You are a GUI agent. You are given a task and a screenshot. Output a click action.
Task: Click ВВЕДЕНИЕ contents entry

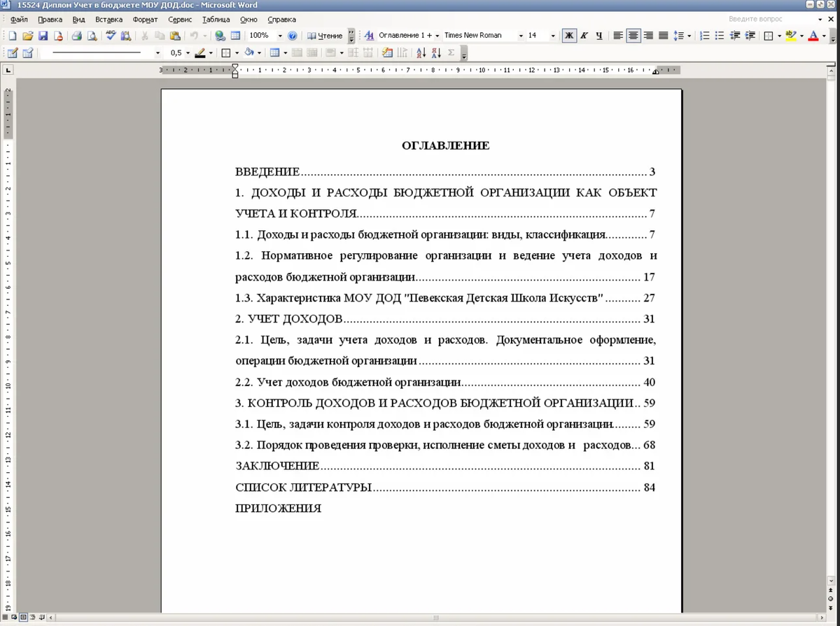coord(445,172)
